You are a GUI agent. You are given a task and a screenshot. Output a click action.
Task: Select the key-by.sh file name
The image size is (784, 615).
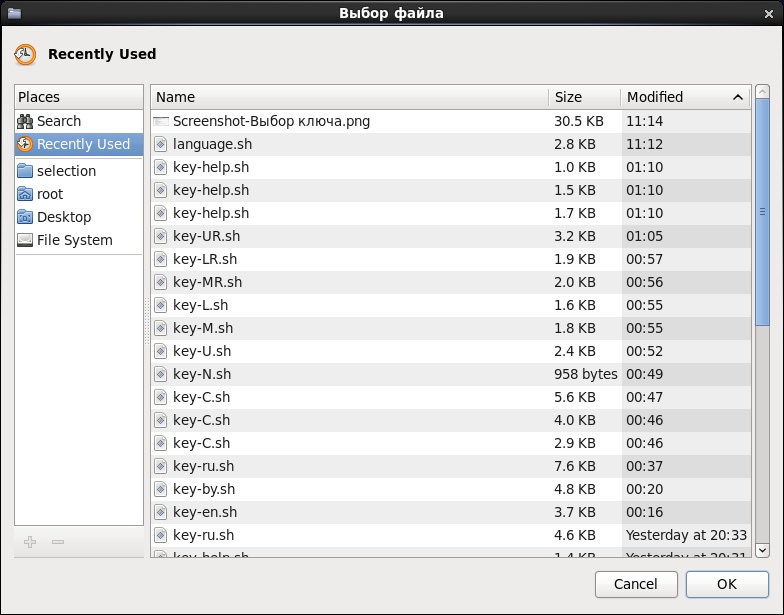point(204,489)
